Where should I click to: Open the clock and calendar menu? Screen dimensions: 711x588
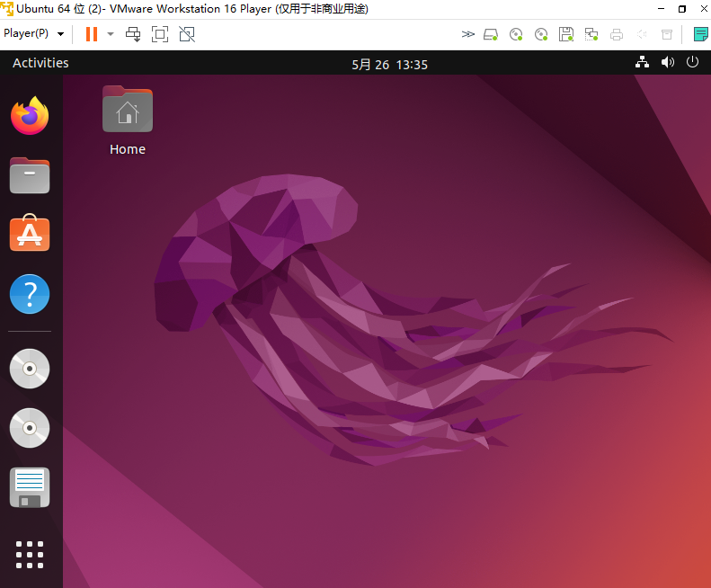(x=389, y=64)
